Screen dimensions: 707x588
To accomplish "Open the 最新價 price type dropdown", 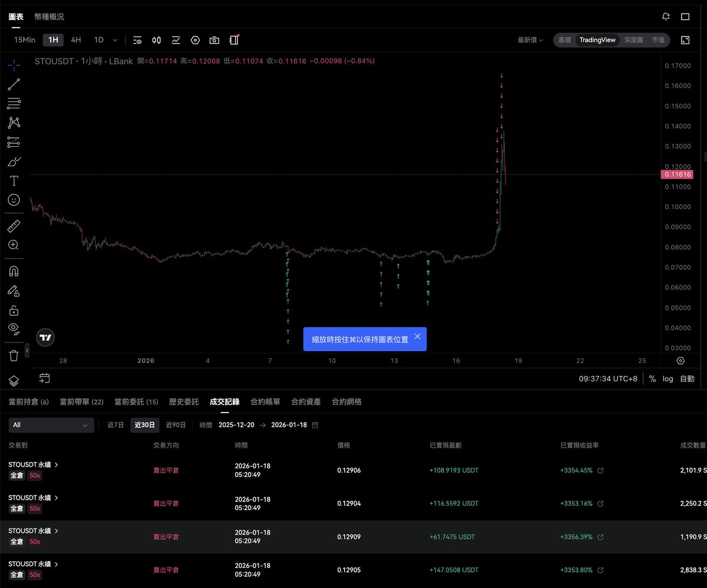I will [x=530, y=40].
